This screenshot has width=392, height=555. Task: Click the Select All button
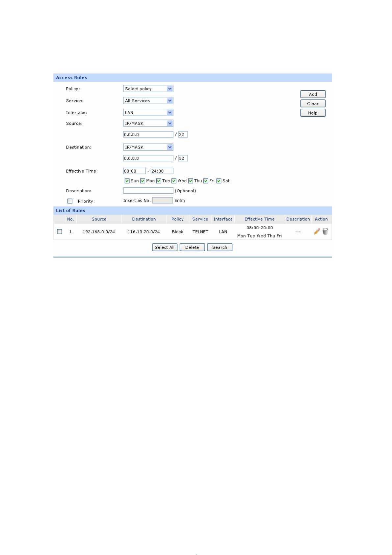tap(165, 247)
